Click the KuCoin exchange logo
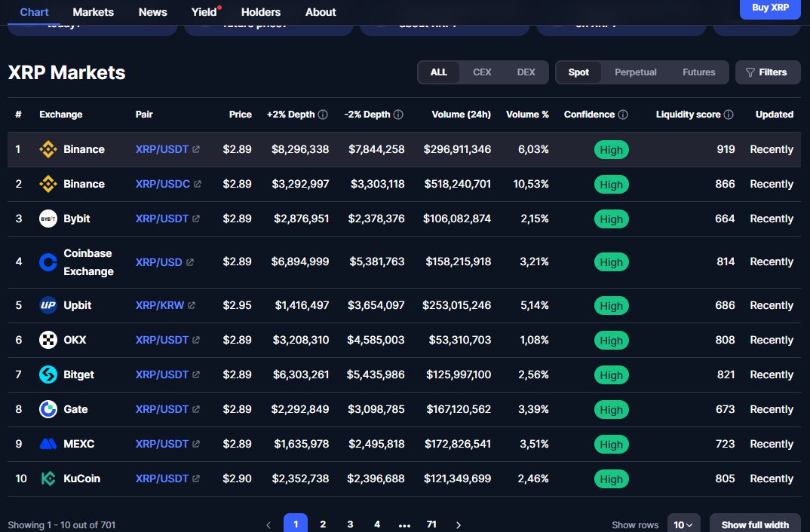This screenshot has height=532, width=810. 48,478
